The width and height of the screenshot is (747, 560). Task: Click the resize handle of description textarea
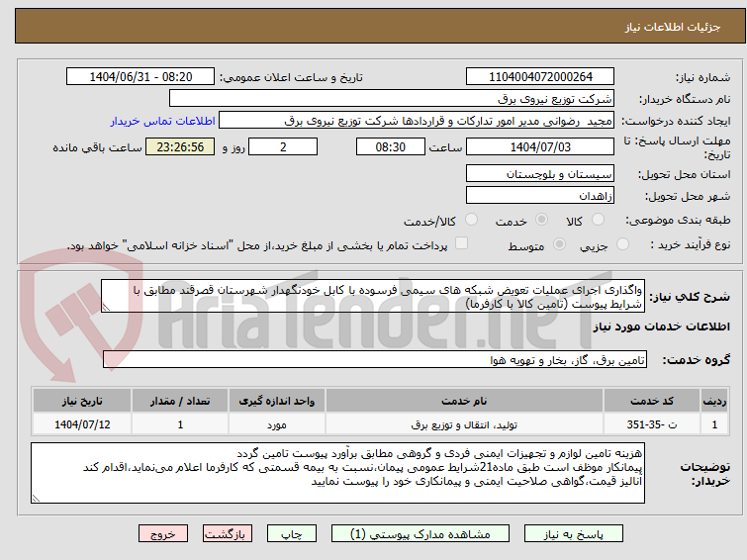coord(106,308)
